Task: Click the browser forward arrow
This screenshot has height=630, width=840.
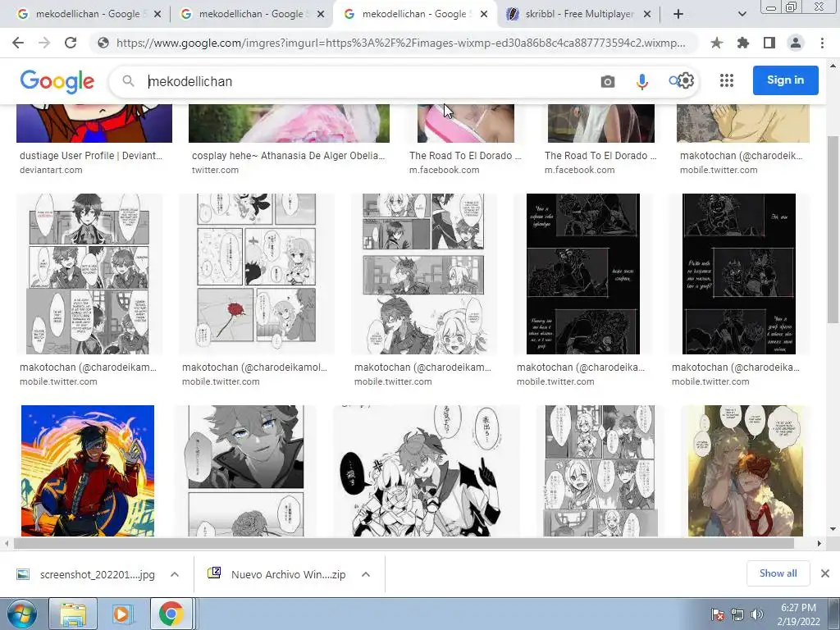Action: click(x=44, y=43)
